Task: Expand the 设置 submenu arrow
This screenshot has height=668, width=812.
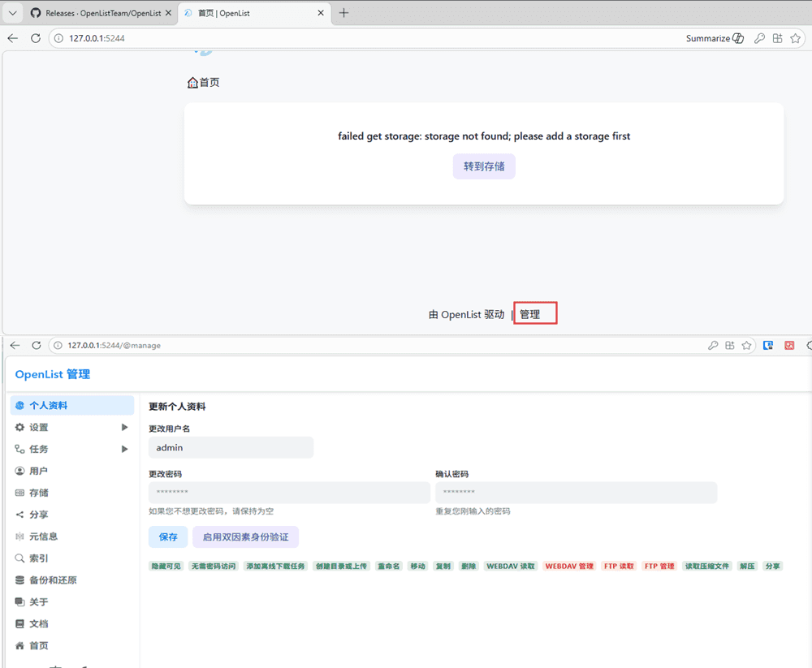Action: click(125, 427)
